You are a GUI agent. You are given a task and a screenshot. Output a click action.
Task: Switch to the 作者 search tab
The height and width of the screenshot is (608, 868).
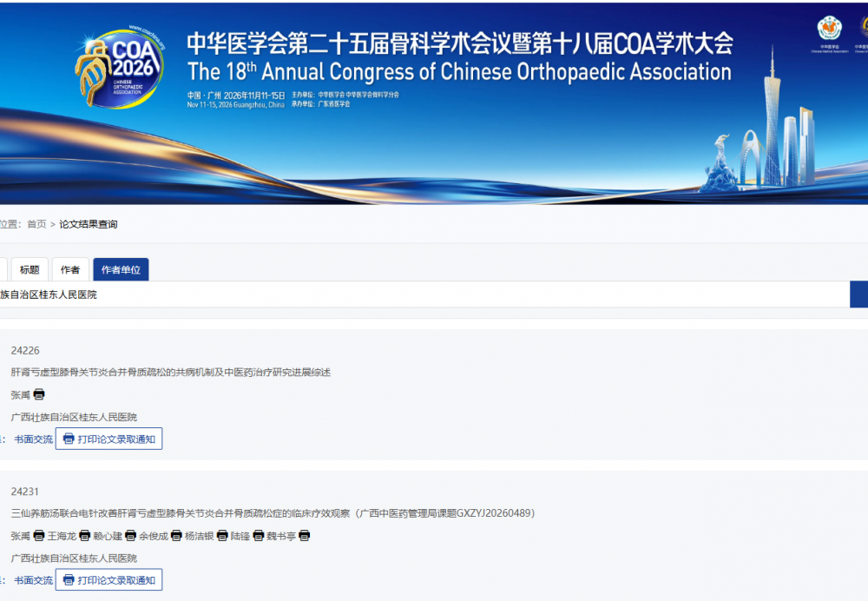click(x=70, y=269)
